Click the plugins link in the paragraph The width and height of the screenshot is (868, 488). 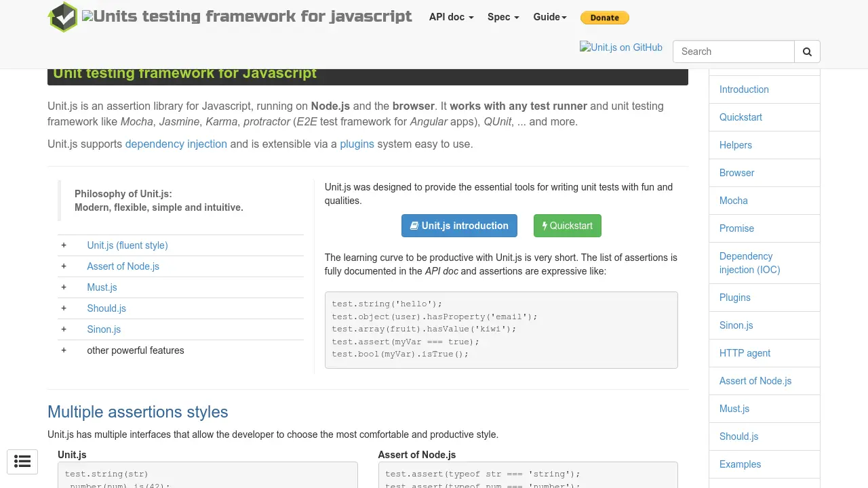357,144
